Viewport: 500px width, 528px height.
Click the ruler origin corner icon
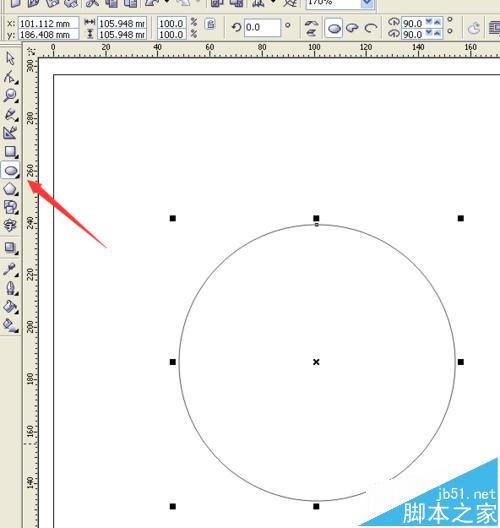(31, 51)
